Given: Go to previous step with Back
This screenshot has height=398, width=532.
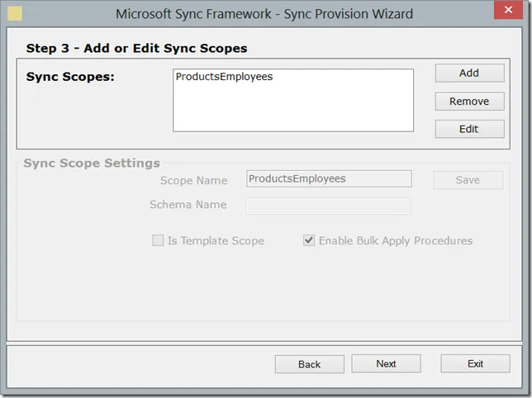Looking at the screenshot, I should 310,363.
